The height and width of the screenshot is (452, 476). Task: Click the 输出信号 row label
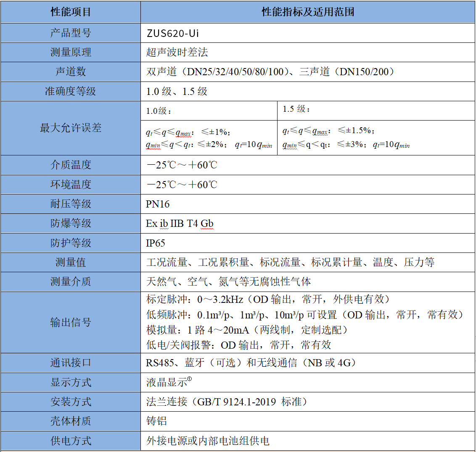click(x=71, y=322)
